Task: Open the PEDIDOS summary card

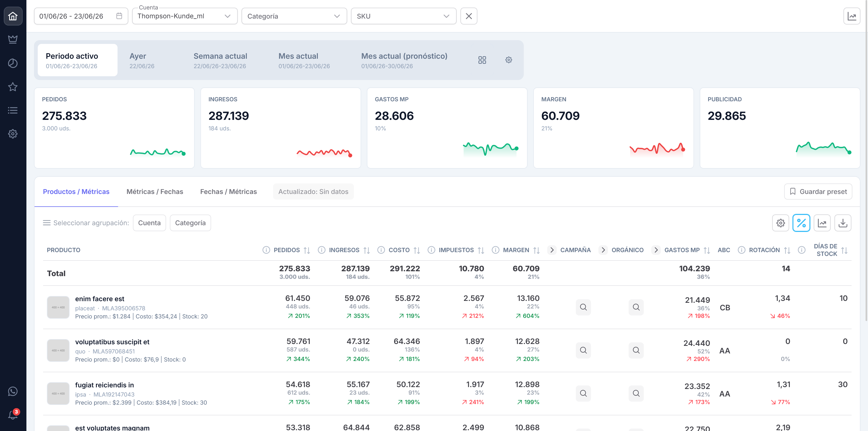Action: click(114, 128)
